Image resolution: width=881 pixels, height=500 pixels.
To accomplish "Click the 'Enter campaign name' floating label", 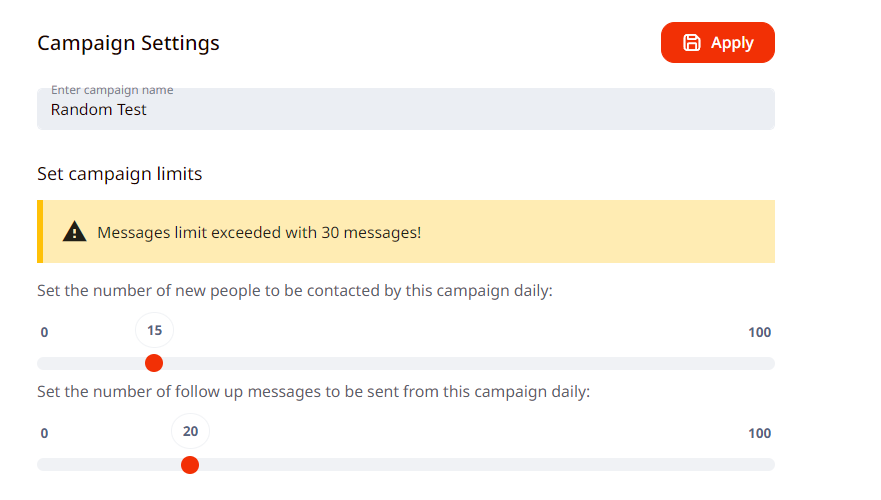I will (x=112, y=90).
